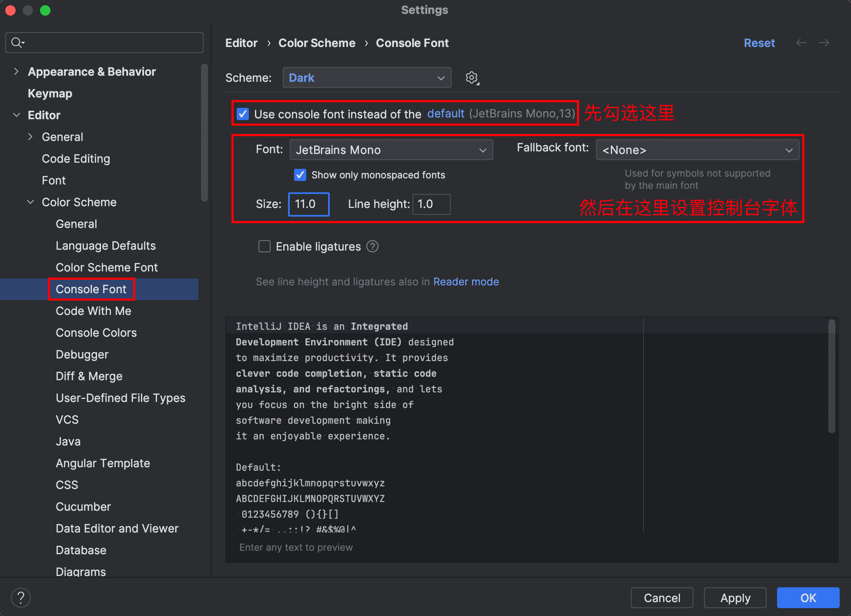851x616 pixels.
Task: Collapse the Editor tree section
Action: (x=16, y=115)
